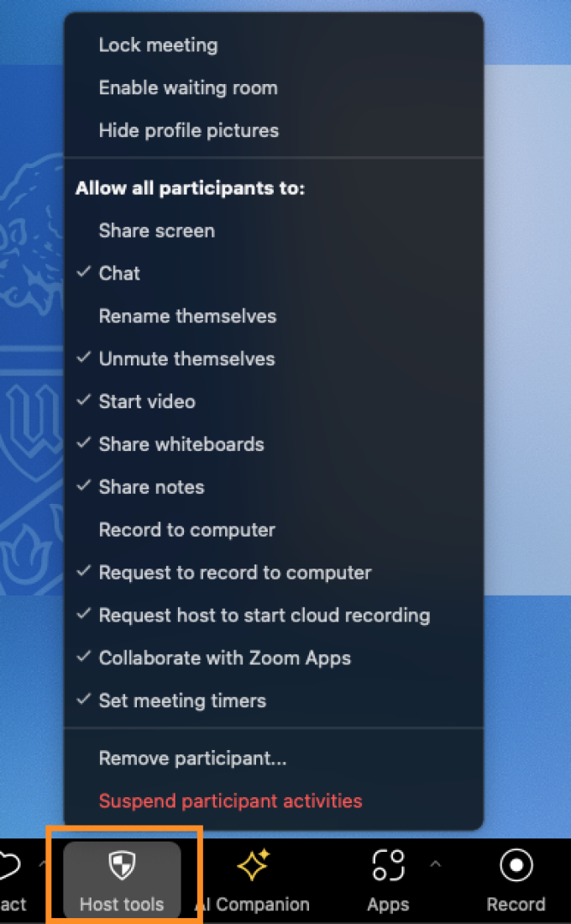Click the Record circle icon
571x924 pixels.
[516, 865]
